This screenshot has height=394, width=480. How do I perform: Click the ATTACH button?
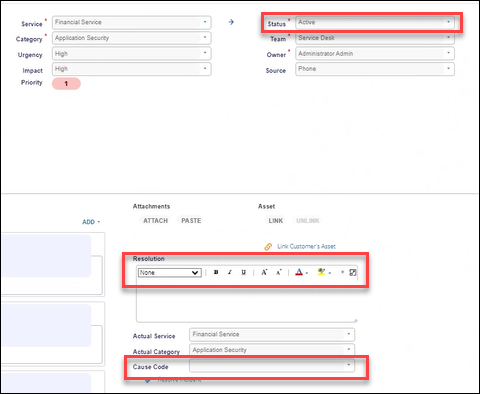point(155,221)
